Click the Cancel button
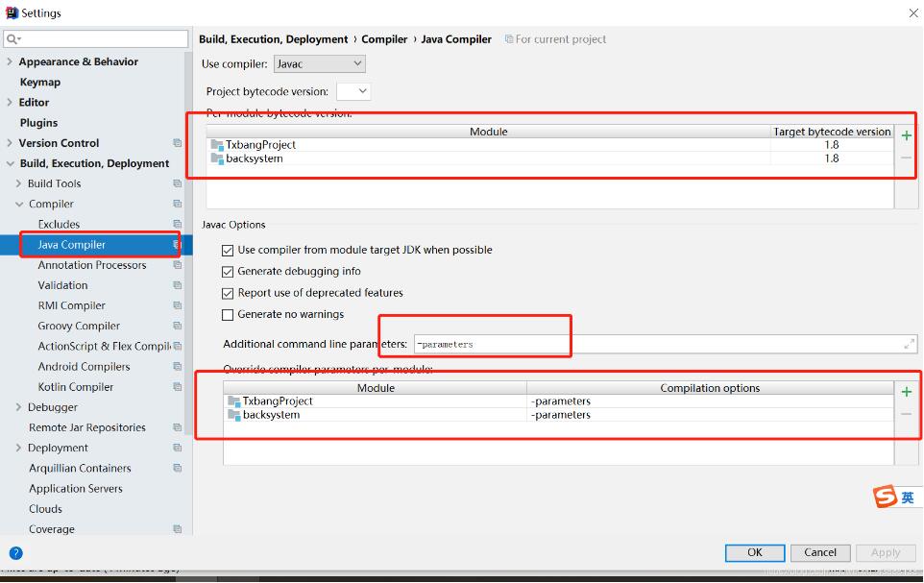Viewport: 924px width, 583px height. coord(820,552)
